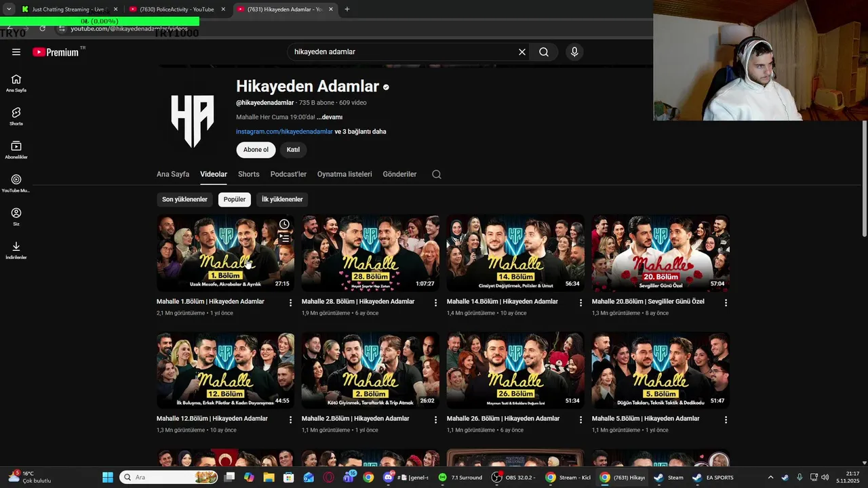Click the Katıl join button
This screenshot has height=488, width=868.
point(293,150)
